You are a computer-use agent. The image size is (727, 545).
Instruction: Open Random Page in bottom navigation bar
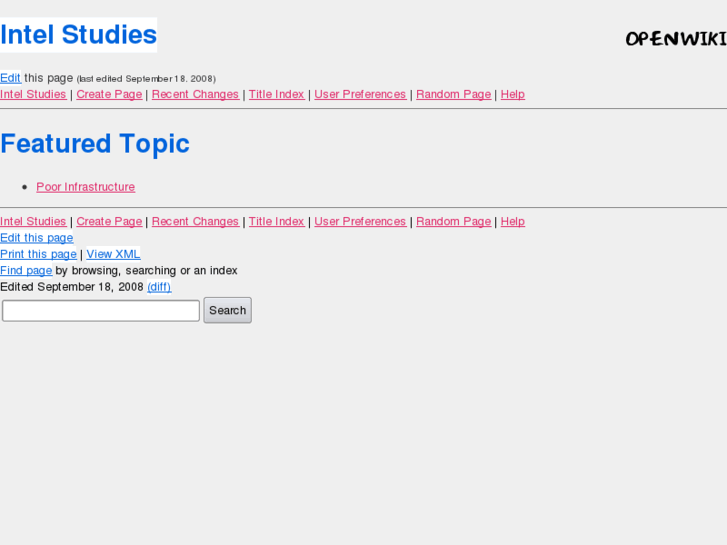point(453,222)
